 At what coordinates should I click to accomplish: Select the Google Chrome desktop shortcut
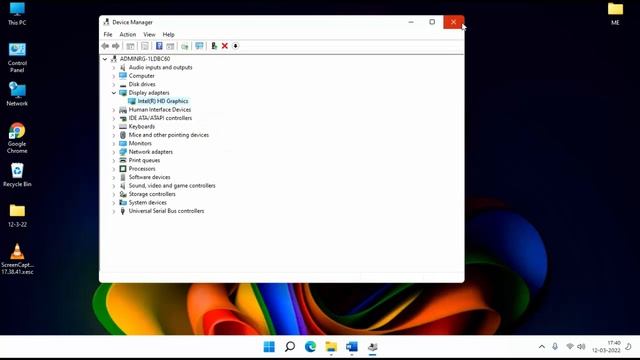17,138
